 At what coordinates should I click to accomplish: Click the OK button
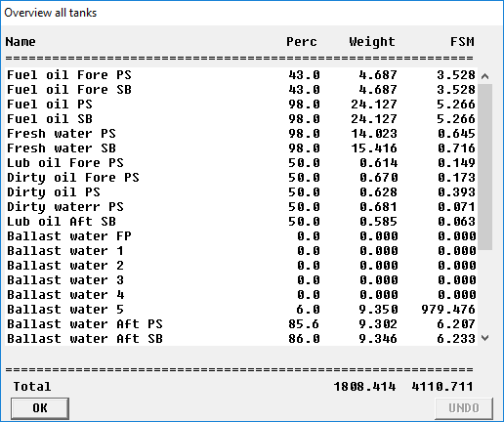coord(40,408)
